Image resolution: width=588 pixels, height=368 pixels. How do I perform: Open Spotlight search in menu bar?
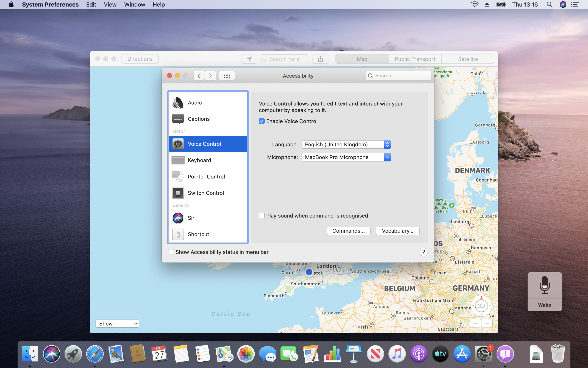point(550,5)
